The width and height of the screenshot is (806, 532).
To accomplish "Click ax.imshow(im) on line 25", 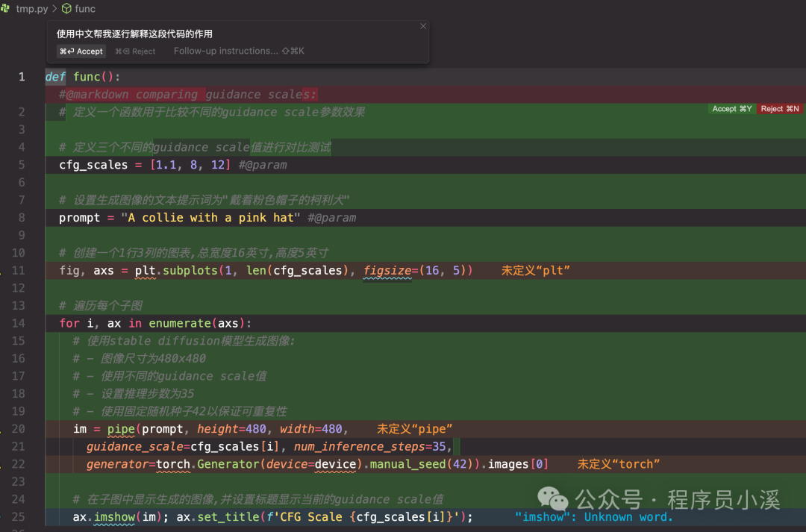I will tap(116, 517).
